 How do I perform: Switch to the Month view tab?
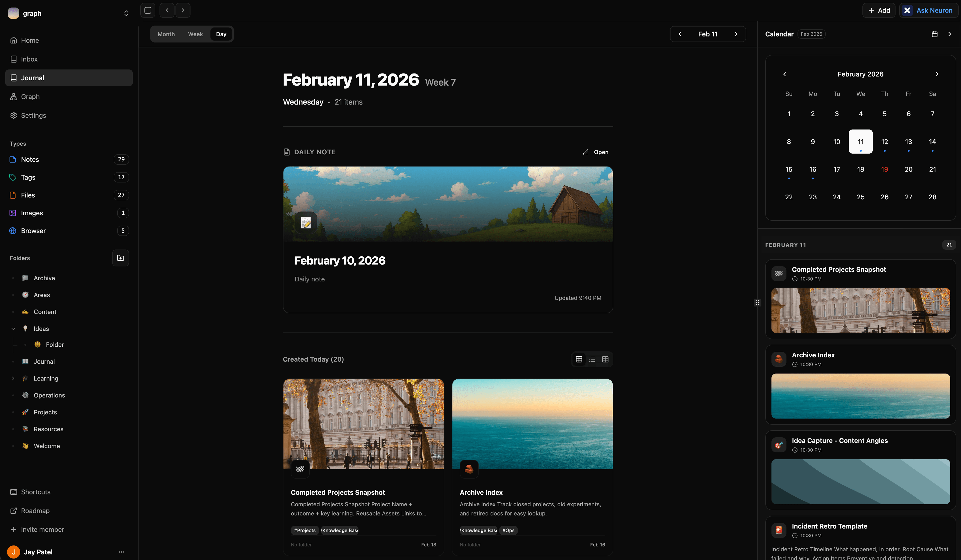166,34
